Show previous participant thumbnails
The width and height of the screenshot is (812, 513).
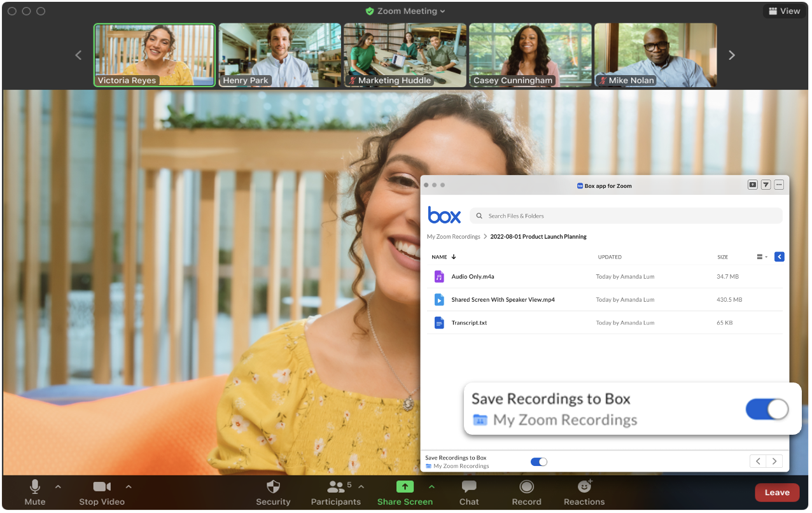tap(78, 55)
